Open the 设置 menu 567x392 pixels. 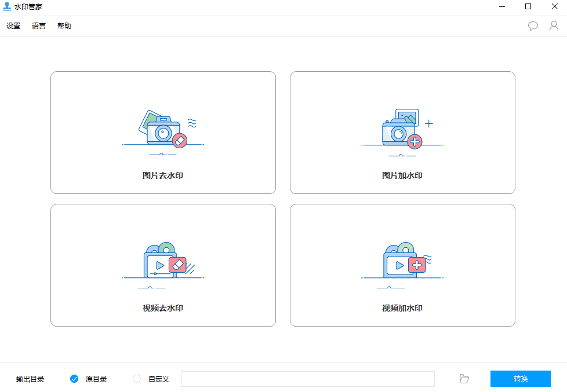point(13,26)
